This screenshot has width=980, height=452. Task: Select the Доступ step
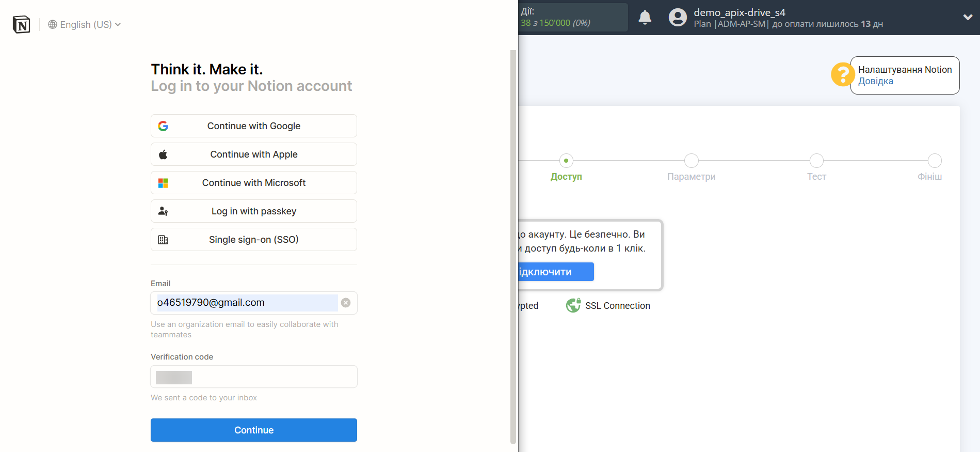click(566, 177)
